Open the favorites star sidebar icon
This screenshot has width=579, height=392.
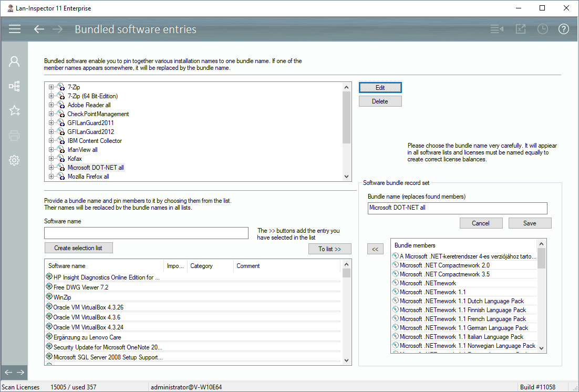pos(14,110)
